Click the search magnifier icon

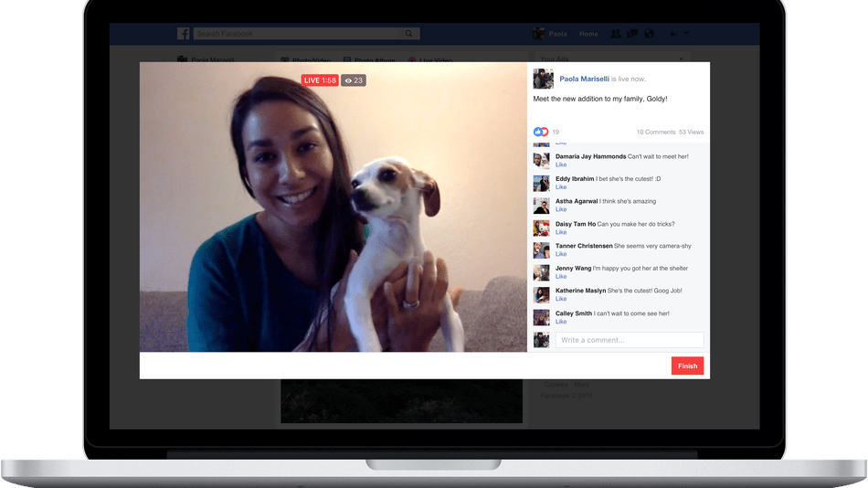coord(408,34)
